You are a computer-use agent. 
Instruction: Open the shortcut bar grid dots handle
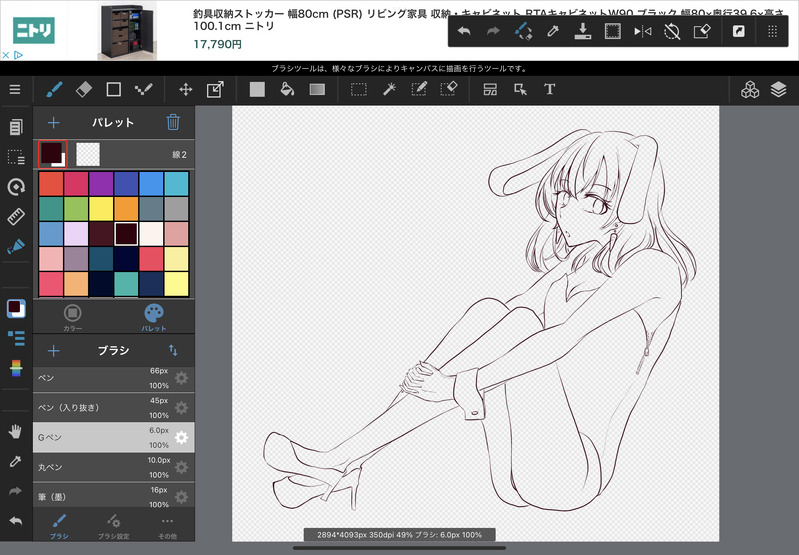pos(773,32)
